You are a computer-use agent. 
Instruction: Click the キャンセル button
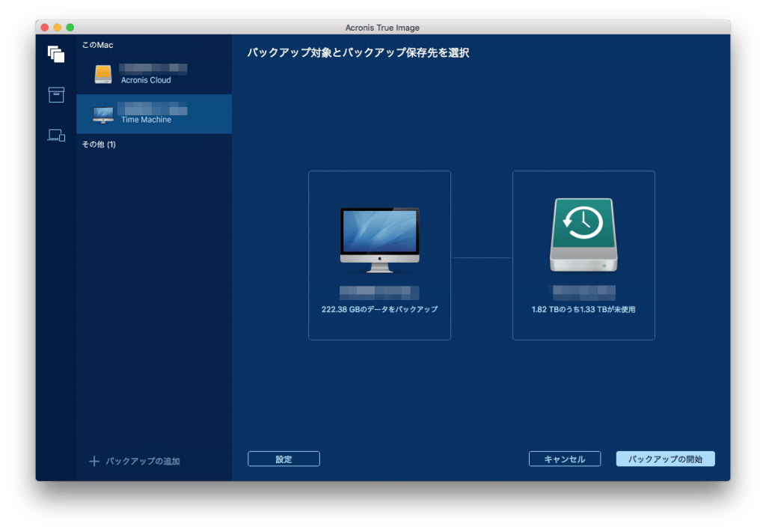point(565,459)
